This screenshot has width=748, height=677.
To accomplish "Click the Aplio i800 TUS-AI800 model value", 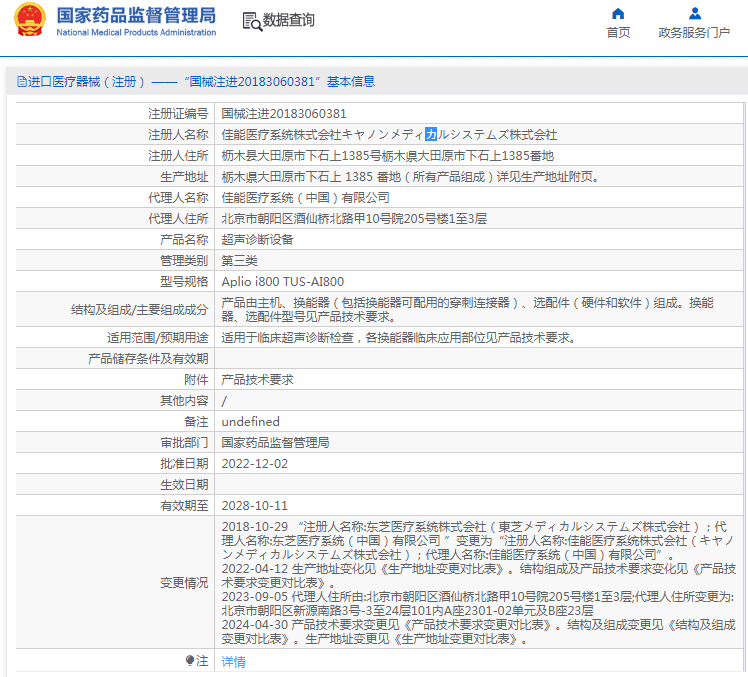I will (x=282, y=282).
